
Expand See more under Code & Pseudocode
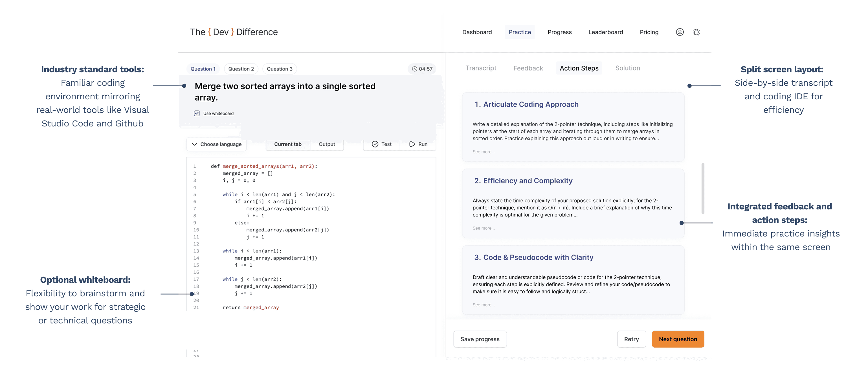click(484, 305)
